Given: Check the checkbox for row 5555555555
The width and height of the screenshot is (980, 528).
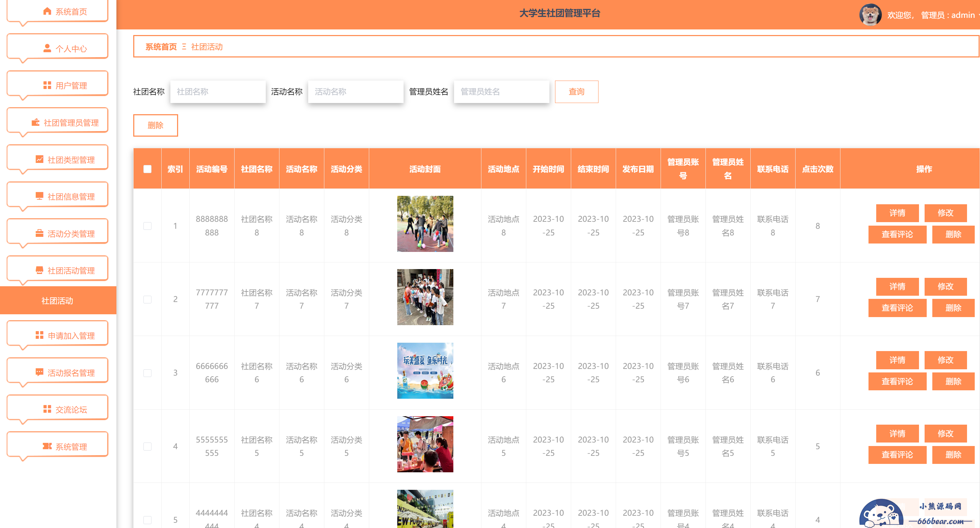Looking at the screenshot, I should tap(147, 446).
